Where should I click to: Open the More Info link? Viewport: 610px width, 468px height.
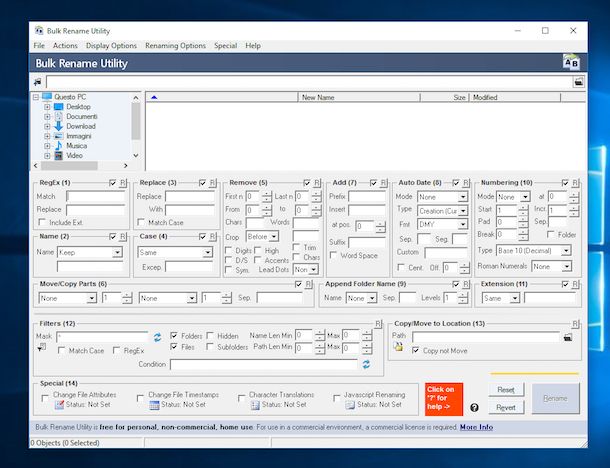coord(476,427)
